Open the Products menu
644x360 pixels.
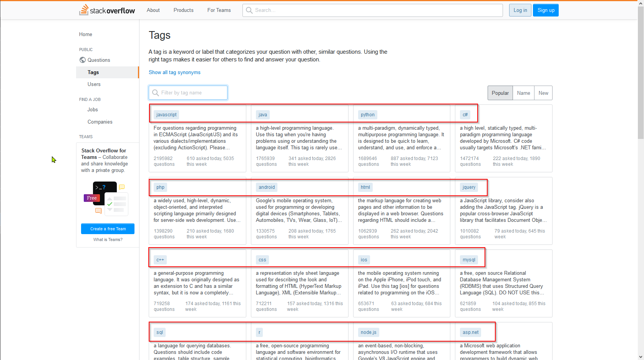(x=183, y=10)
